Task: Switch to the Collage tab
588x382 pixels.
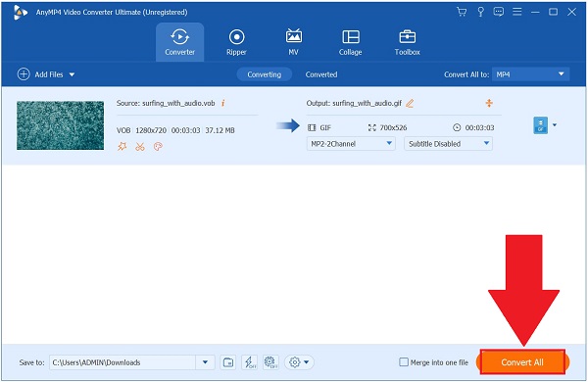Action: [x=350, y=42]
